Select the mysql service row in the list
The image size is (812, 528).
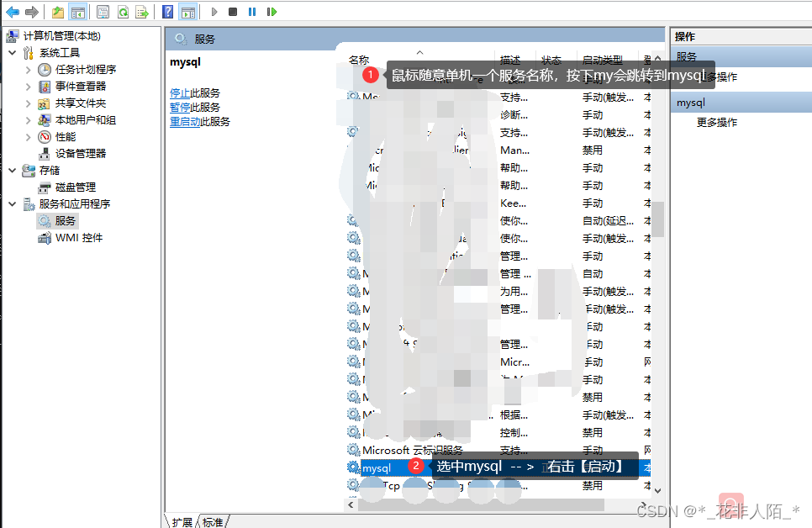pyautogui.click(x=376, y=468)
